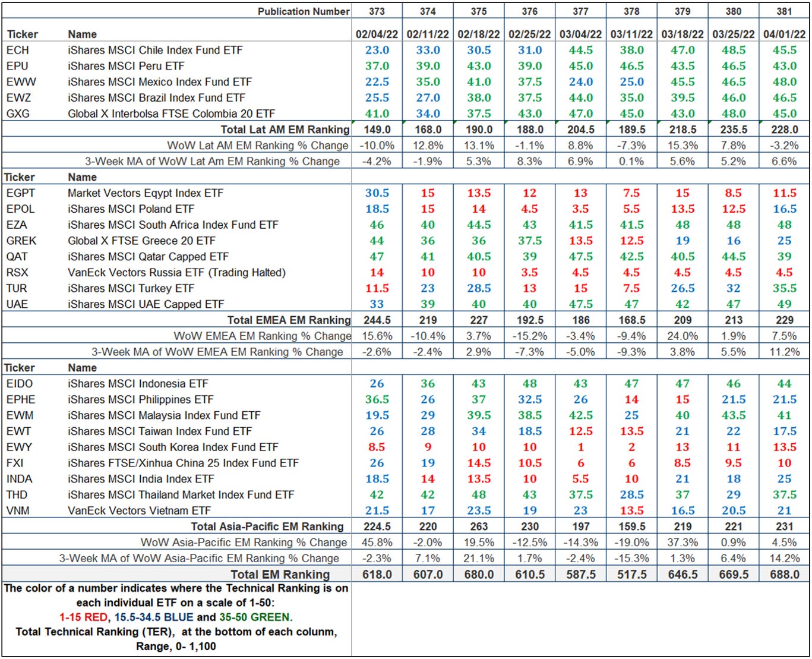Select the RSX ticker cell
The height and width of the screenshot is (659, 812).
17,273
